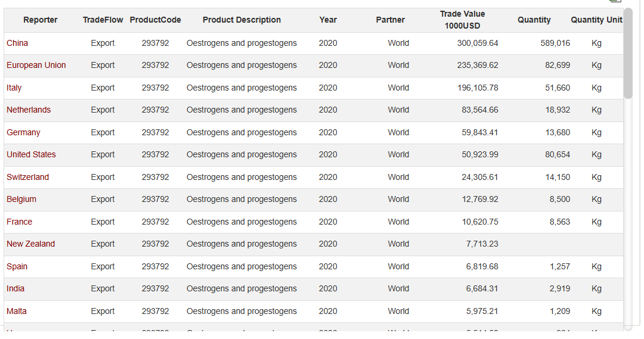This screenshot has height=339, width=644.
Task: Click the Product Description column header
Action: (241, 20)
